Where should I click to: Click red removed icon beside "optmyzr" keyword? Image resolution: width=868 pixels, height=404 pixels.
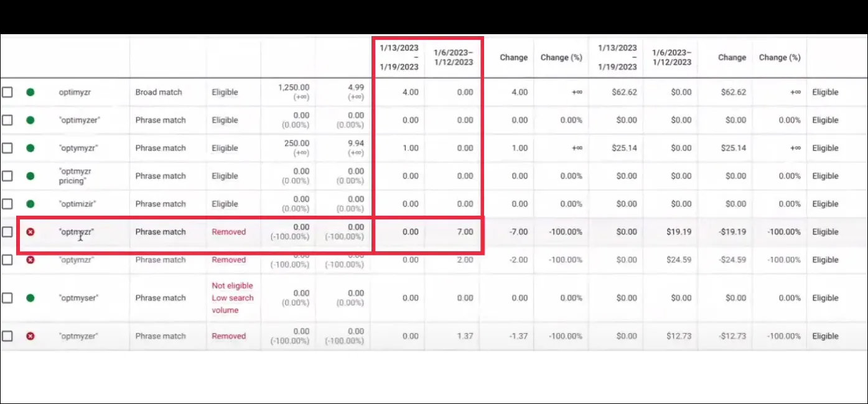(x=30, y=232)
